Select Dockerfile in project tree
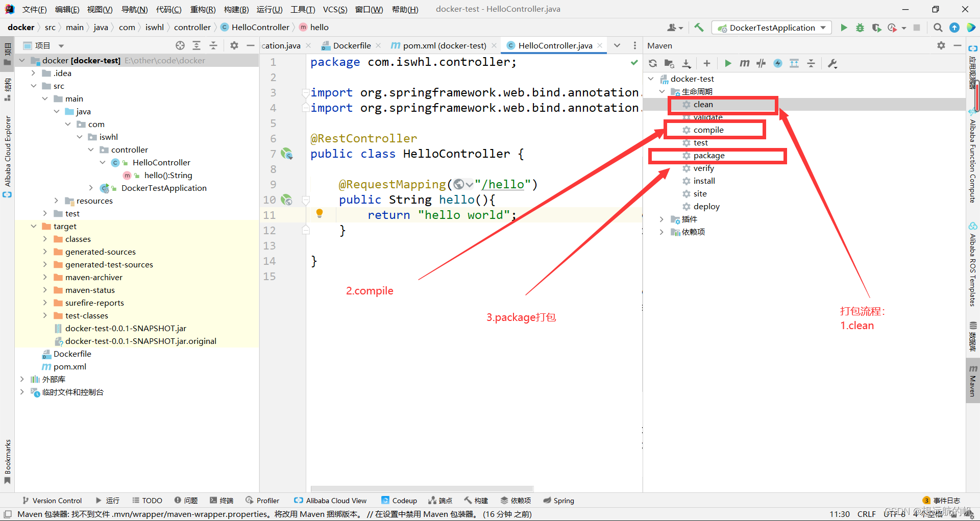 (x=72, y=354)
